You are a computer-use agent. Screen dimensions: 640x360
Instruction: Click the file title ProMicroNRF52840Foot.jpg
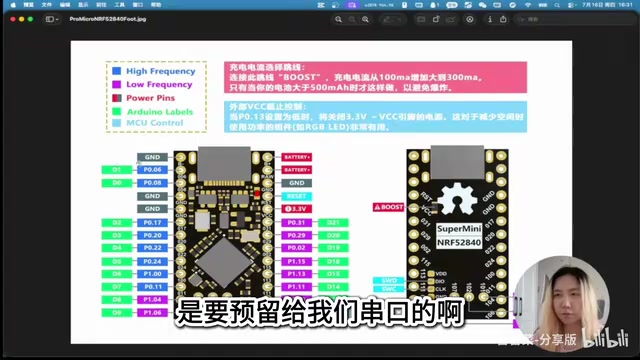(108, 19)
